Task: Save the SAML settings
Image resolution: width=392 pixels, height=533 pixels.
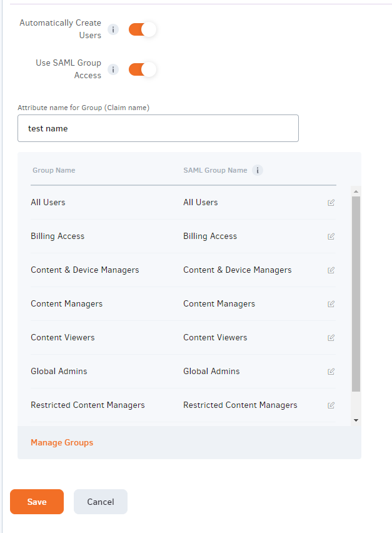Action: (37, 502)
